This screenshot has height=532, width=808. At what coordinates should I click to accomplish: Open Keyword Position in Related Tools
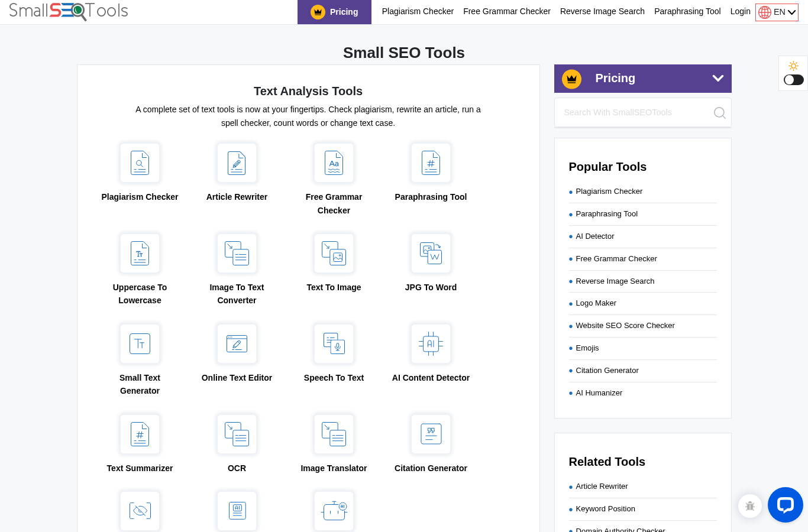tap(605, 509)
